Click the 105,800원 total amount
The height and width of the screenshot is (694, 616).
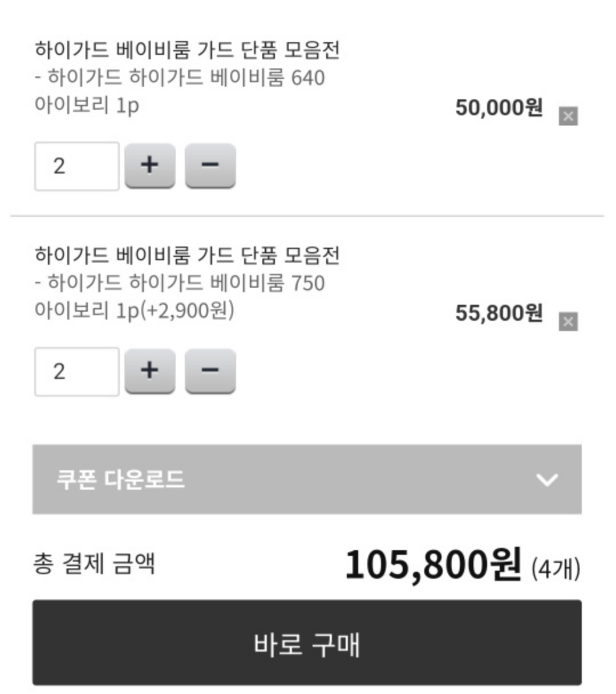433,565
